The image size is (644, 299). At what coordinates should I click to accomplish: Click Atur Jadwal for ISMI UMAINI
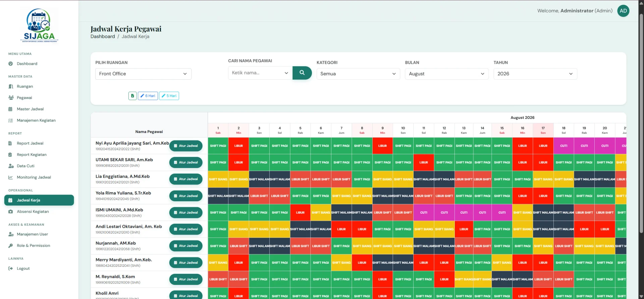point(186,213)
